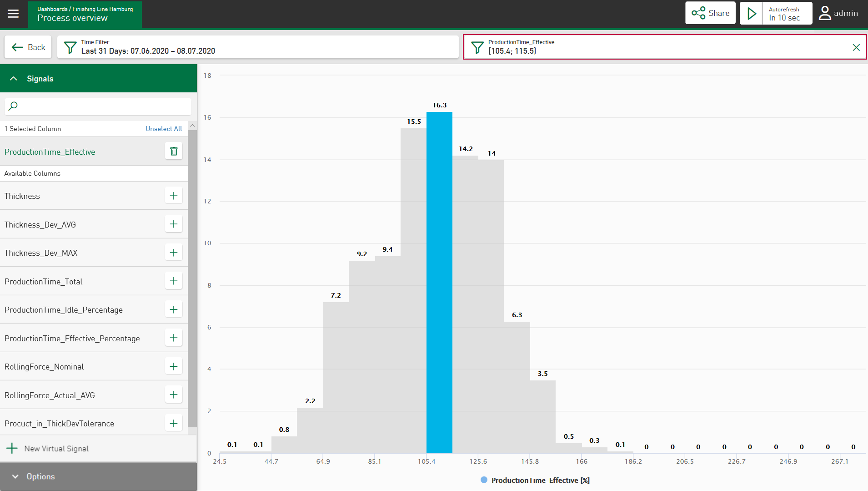Open the Time Filter funnel
The width and height of the screenshot is (868, 491).
(x=70, y=47)
